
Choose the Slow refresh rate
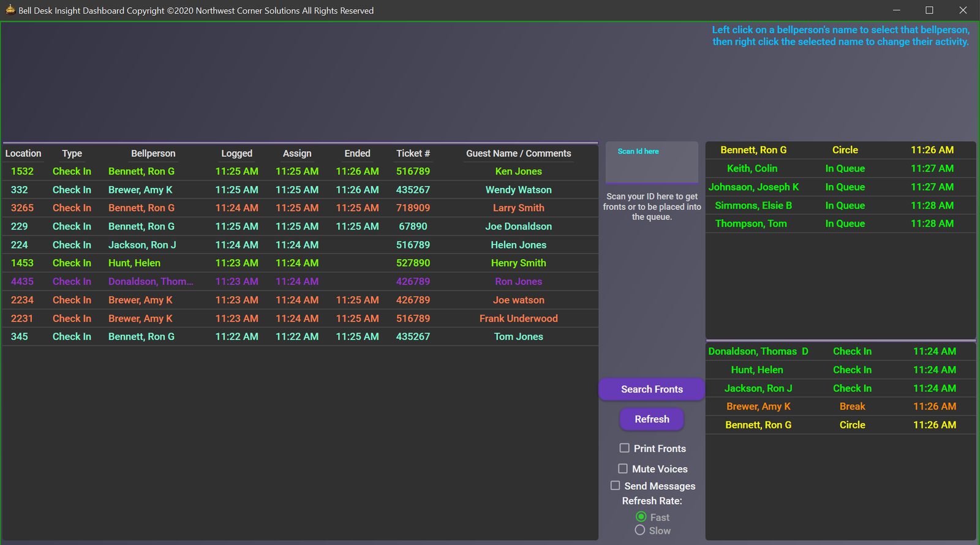coord(640,530)
